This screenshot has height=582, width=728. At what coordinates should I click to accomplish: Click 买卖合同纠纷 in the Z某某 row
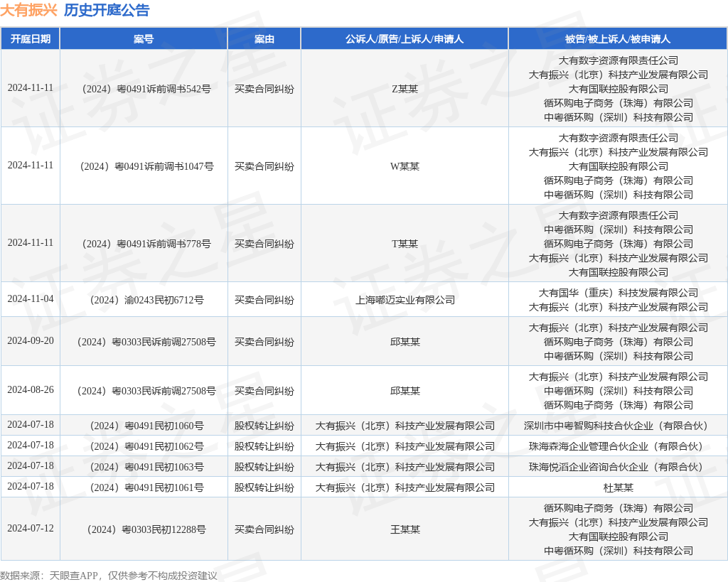pos(264,89)
